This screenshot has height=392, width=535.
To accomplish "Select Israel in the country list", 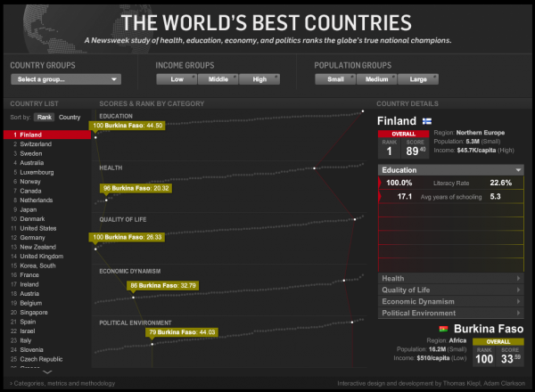I will tap(47, 331).
